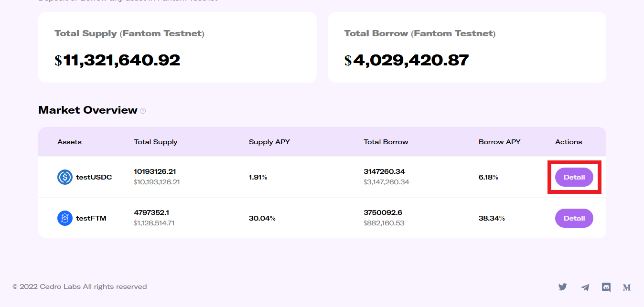
Task: Select the testUSDC asset name
Action: click(94, 177)
